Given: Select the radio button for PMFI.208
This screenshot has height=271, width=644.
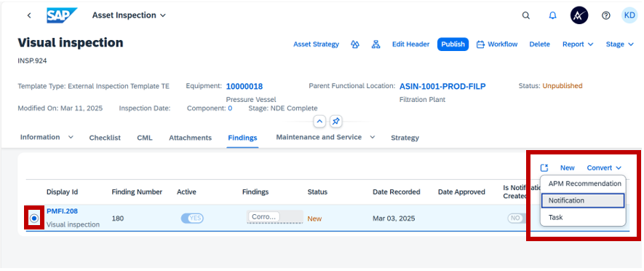Looking at the screenshot, I should 34,219.
